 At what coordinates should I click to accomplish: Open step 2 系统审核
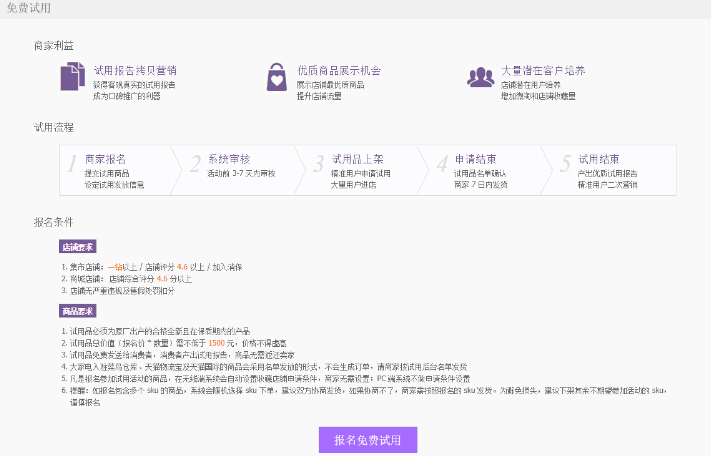click(229, 159)
